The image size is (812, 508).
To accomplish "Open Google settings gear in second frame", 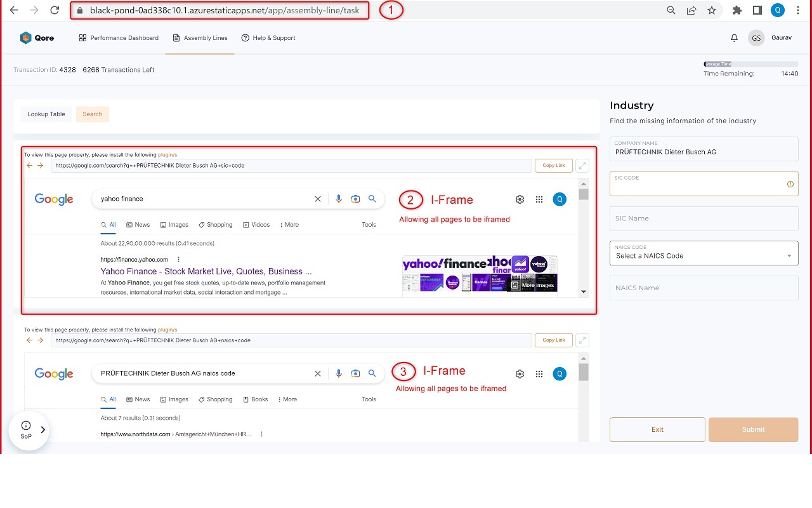I will tap(520, 374).
